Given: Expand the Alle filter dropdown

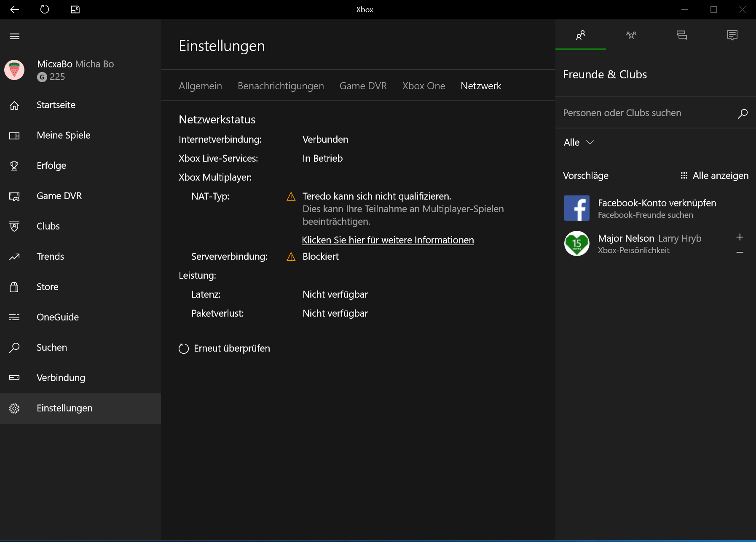Looking at the screenshot, I should 579,142.
